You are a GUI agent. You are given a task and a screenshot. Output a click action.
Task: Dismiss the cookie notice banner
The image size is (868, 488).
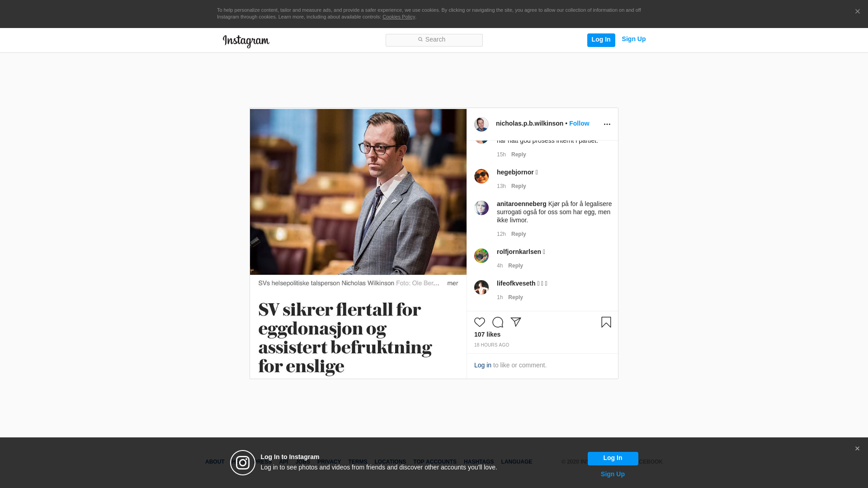[857, 12]
